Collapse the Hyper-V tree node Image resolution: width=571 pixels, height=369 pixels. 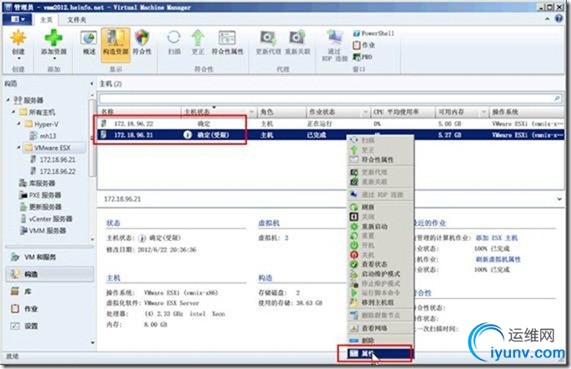[19, 124]
